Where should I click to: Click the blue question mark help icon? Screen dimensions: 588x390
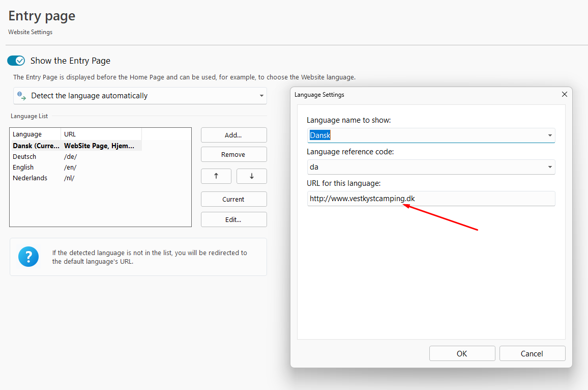(28, 257)
